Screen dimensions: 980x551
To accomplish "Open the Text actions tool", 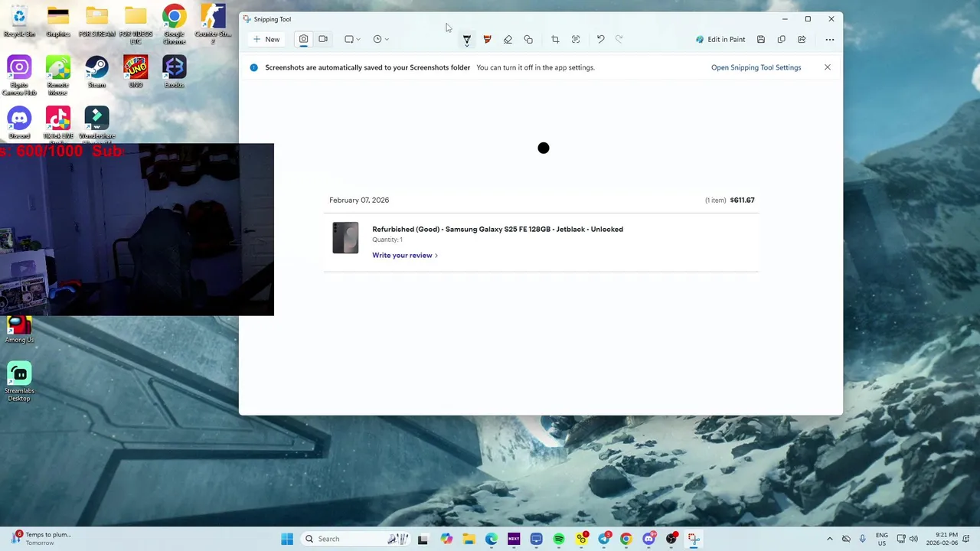I will (576, 39).
